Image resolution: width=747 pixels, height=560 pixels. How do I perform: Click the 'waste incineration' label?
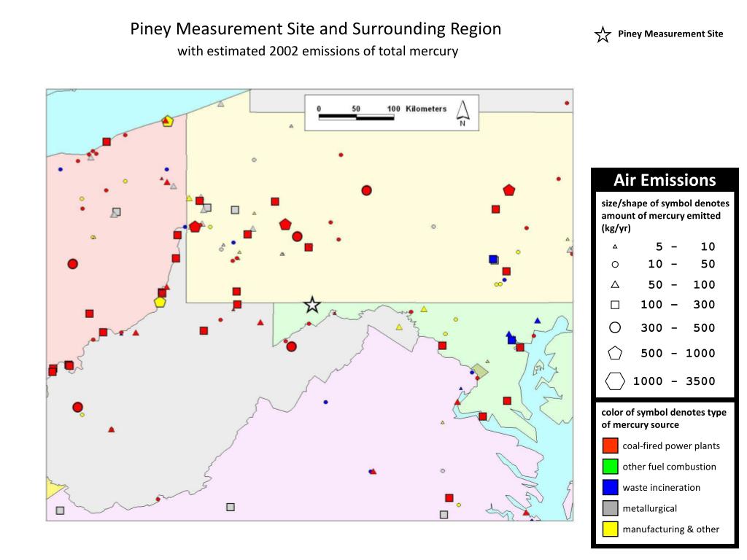click(x=661, y=488)
